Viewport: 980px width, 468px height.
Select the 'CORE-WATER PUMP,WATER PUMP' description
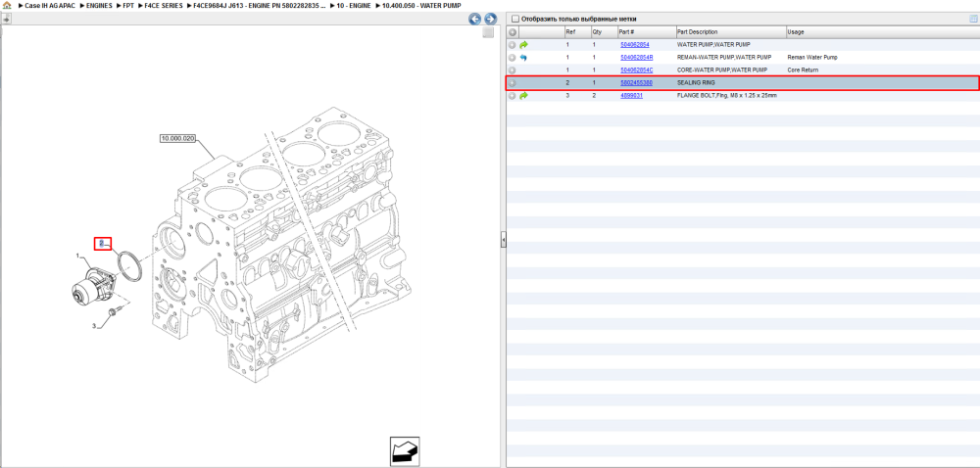[722, 70]
